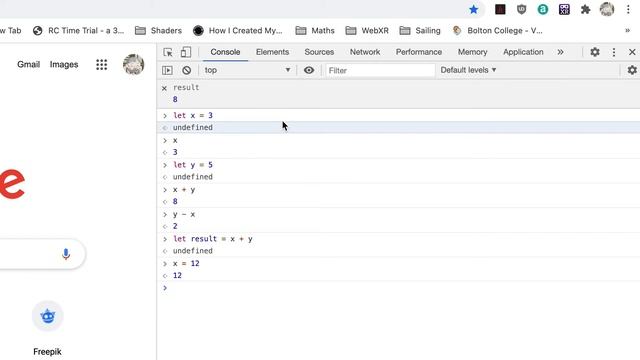Open the Images link
The height and width of the screenshot is (360, 640).
click(64, 64)
